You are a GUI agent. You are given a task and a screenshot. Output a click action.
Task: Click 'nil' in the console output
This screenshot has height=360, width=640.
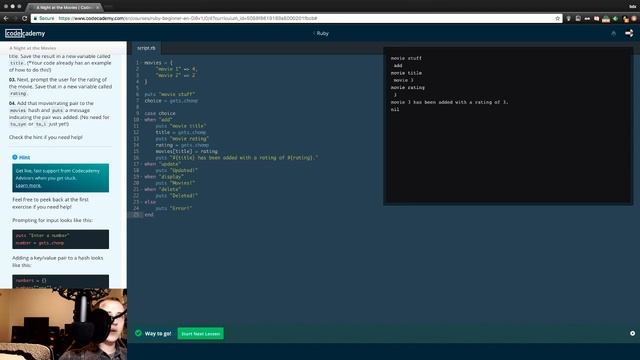pos(395,109)
